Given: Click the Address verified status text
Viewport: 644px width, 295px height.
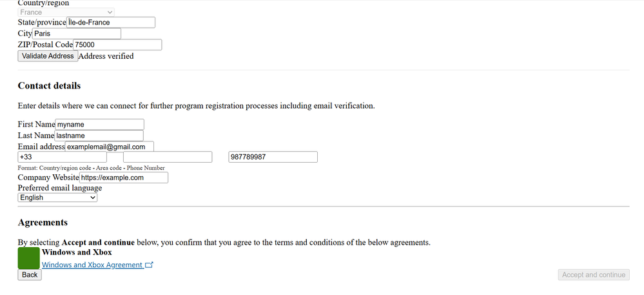Looking at the screenshot, I should click(x=106, y=56).
